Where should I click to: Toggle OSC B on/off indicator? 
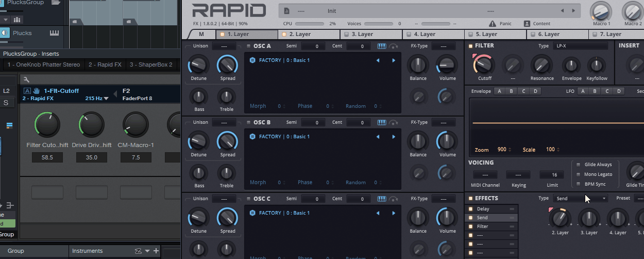click(x=248, y=122)
